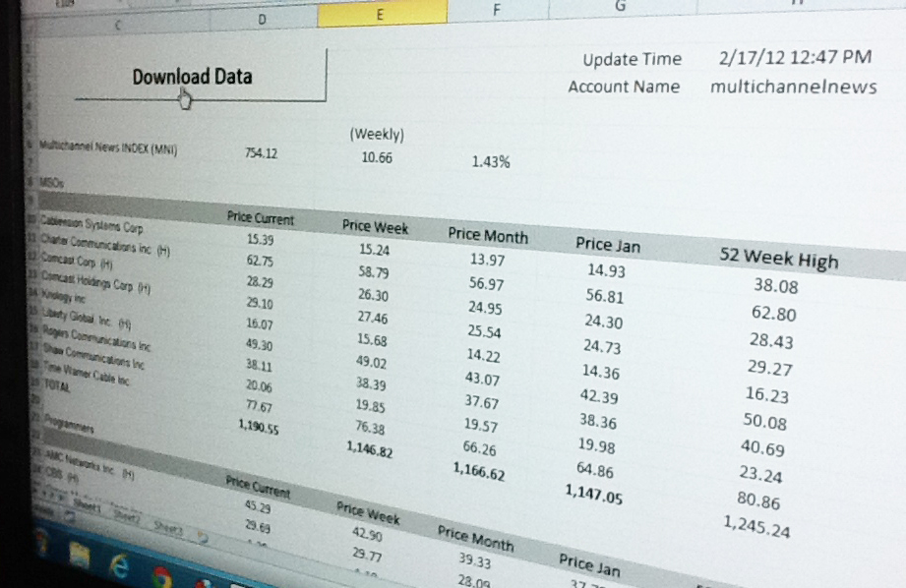Viewport: 906px width, 588px height.
Task: Select the Comcast Holdings Corp (H) row label
Action: (x=95, y=281)
